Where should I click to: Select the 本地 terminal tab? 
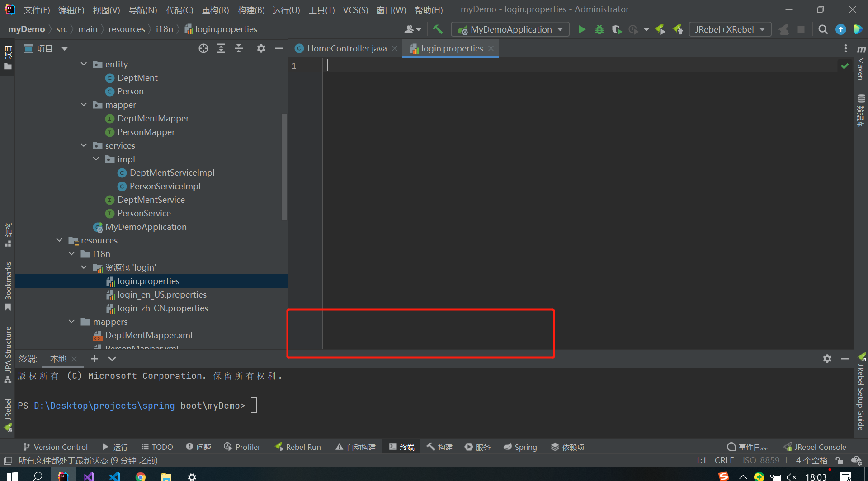pyautogui.click(x=58, y=359)
